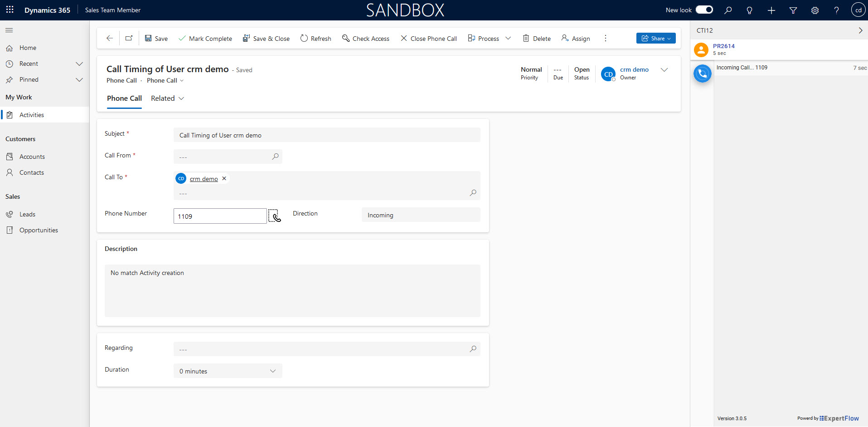Open the app launcher waffle icon
Image resolution: width=868 pixels, height=427 pixels.
(x=10, y=10)
